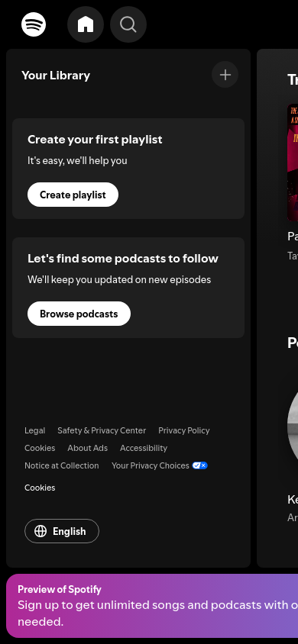Open the Legal link
The image size is (298, 644).
pyautogui.click(x=35, y=430)
